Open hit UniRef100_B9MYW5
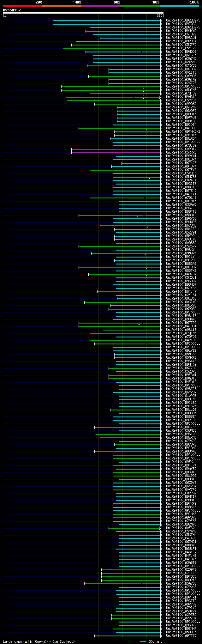 point(181,31)
